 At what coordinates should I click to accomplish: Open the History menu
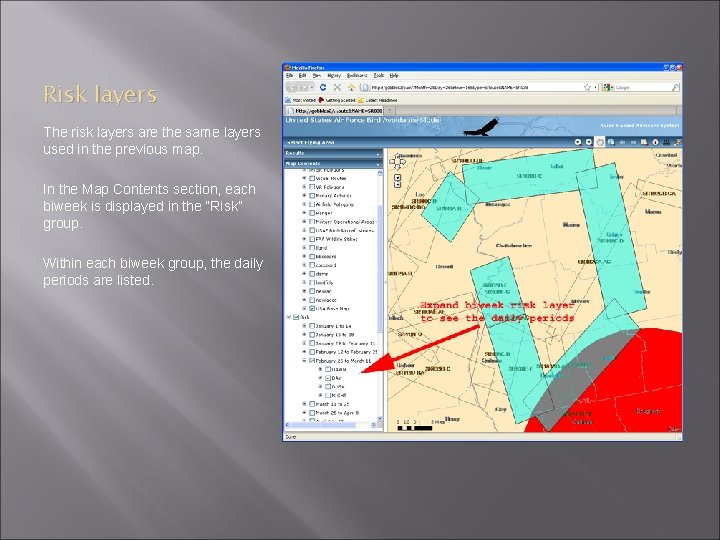pos(334,75)
